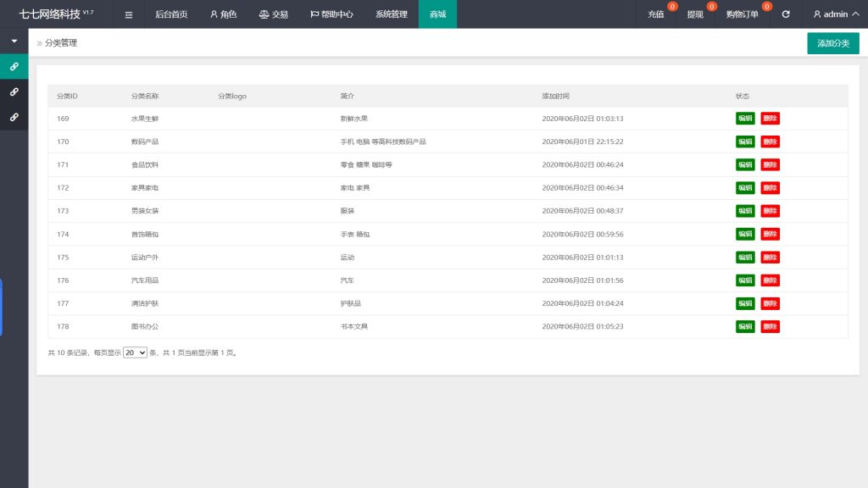Delete category 173 男装女装
868x488 pixels.
click(770, 211)
